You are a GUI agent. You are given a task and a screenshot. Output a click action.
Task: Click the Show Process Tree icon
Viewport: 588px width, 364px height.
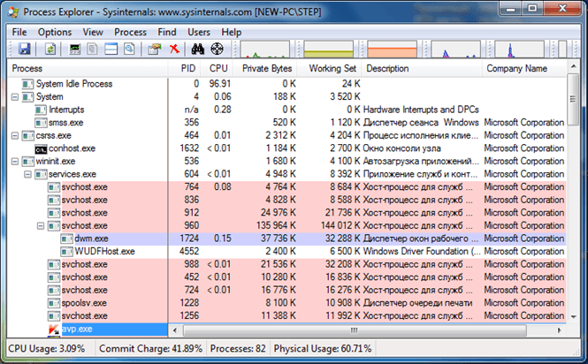click(x=93, y=49)
